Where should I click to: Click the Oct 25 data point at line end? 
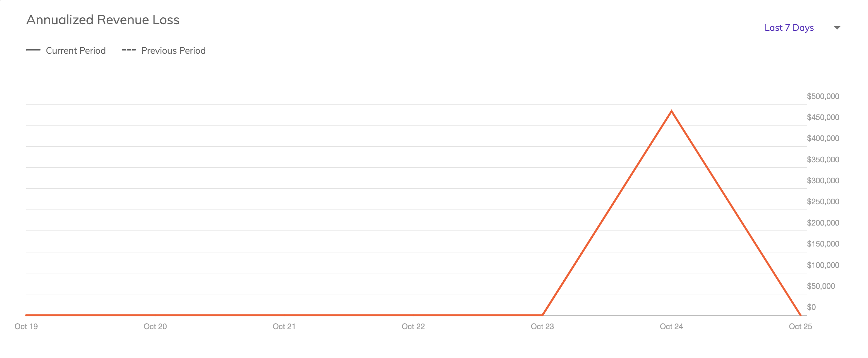[x=800, y=315]
